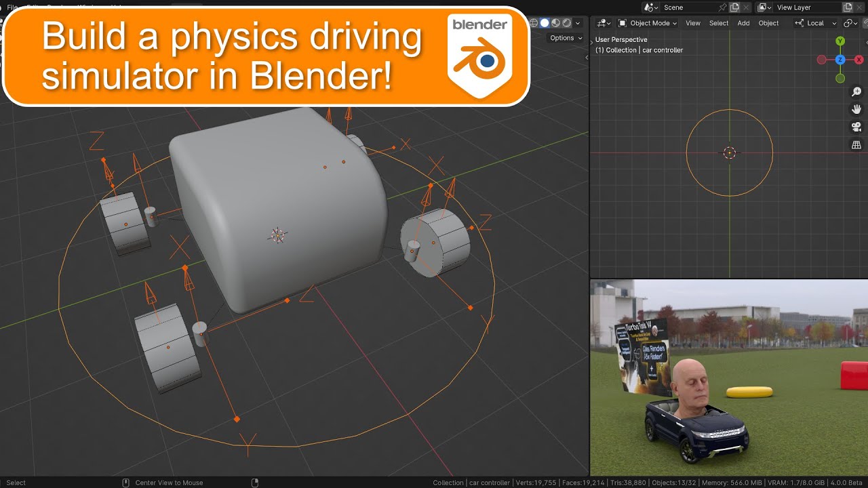Image resolution: width=868 pixels, height=488 pixels.
Task: Click the rendered car preview image
Action: [x=729, y=377]
